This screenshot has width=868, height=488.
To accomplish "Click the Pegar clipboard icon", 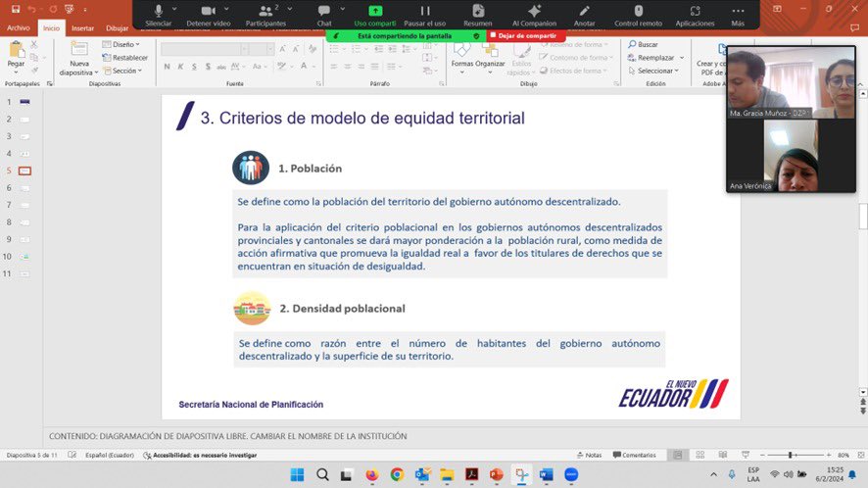I will coord(16,50).
